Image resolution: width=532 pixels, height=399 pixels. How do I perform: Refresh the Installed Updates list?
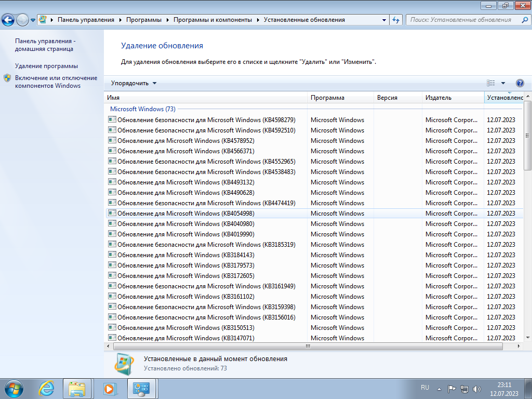coord(396,20)
